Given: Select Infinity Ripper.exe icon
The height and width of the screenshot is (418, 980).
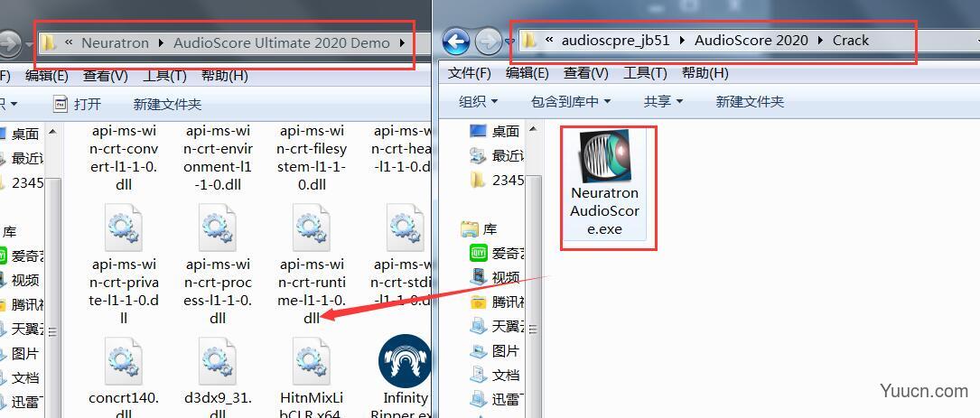Looking at the screenshot, I should point(405,360).
